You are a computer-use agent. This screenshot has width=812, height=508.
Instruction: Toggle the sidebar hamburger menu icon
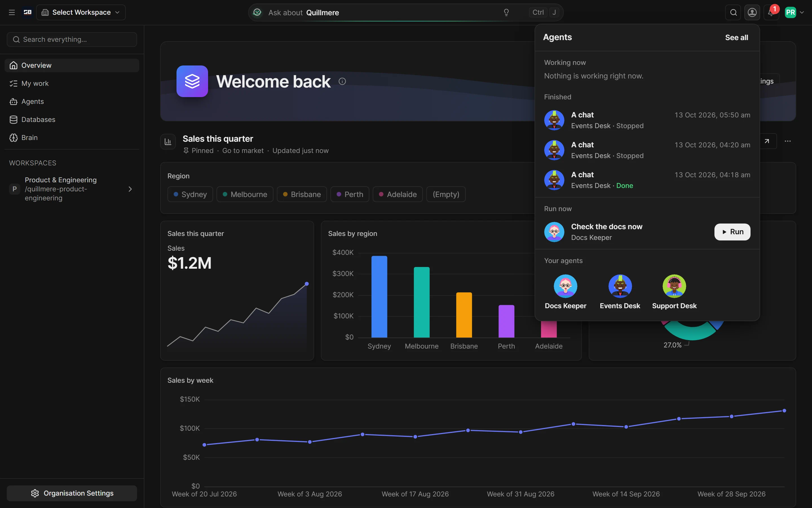[12, 12]
